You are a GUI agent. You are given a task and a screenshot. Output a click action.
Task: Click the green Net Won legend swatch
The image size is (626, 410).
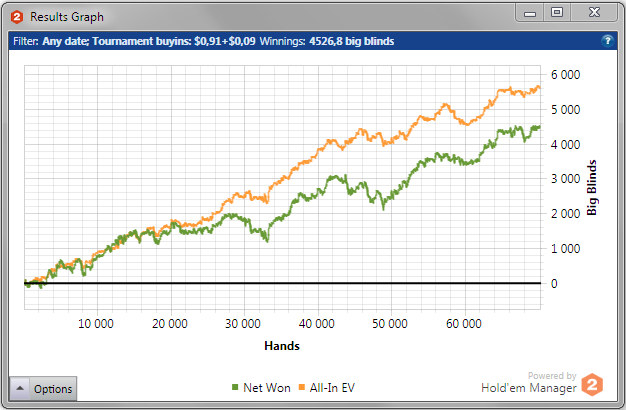point(235,387)
